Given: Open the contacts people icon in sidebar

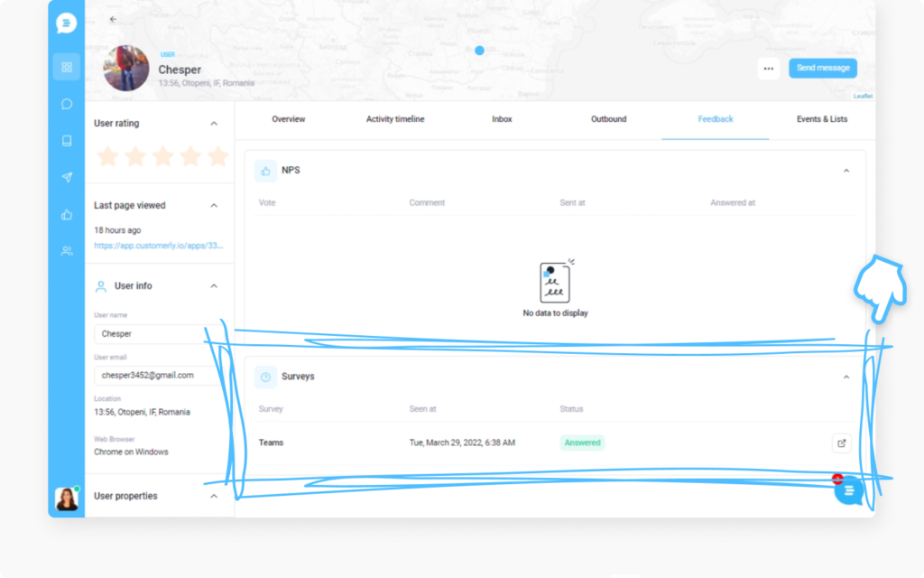Looking at the screenshot, I should (x=67, y=251).
